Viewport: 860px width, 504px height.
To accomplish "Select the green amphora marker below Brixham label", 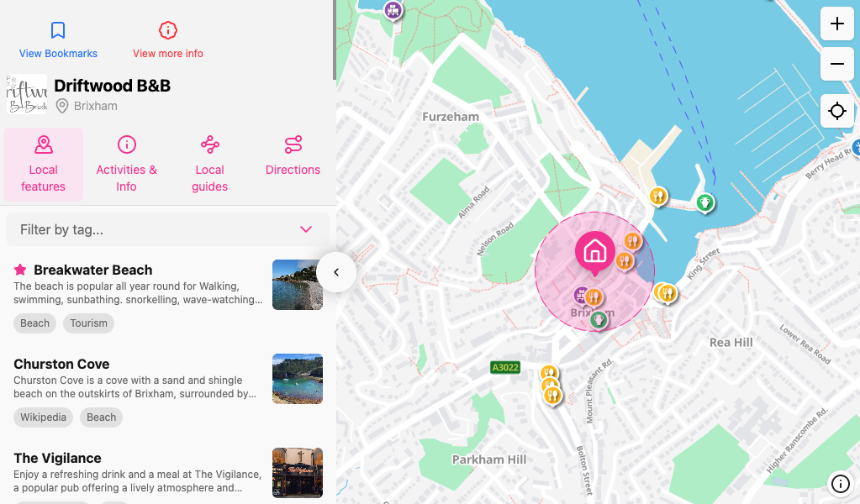I will (601, 319).
